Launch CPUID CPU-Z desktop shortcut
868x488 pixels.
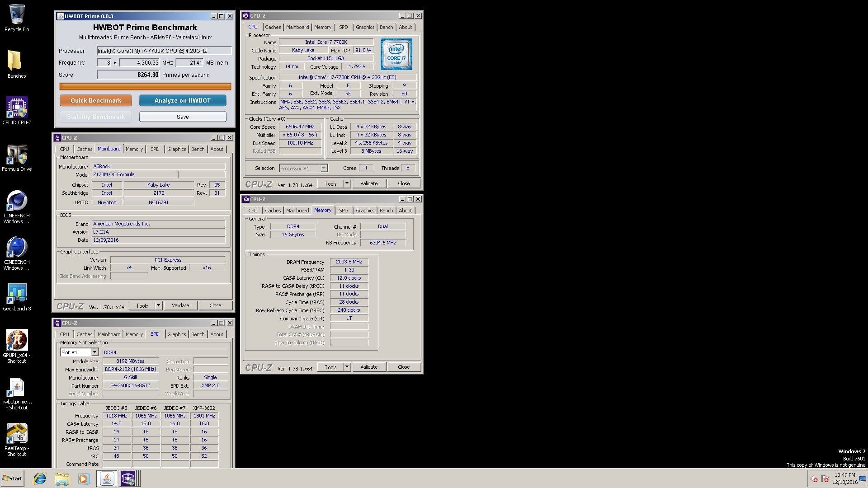[x=17, y=110]
